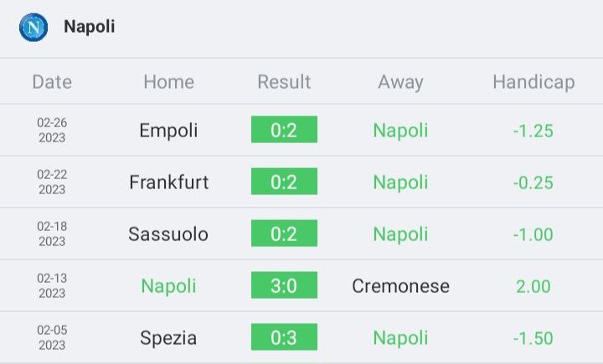
Task: Select the Away column header
Action: point(400,82)
